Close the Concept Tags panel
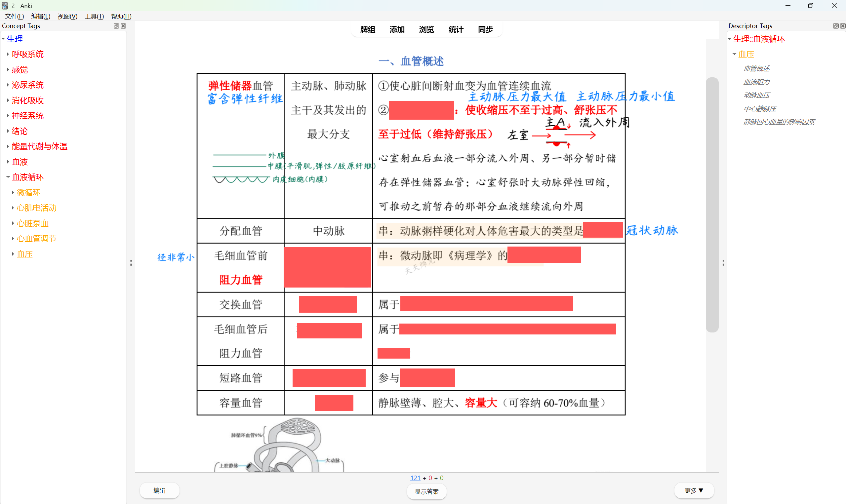 [x=123, y=26]
